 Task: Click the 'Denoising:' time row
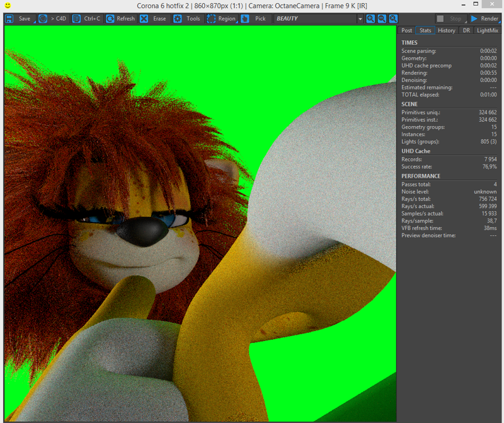449,80
